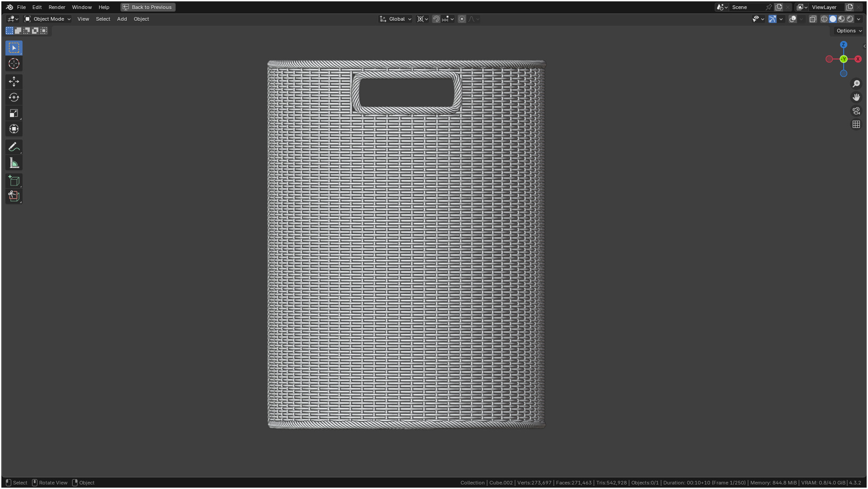Select the Scale tool
This screenshot has width=868, height=489.
click(14, 113)
